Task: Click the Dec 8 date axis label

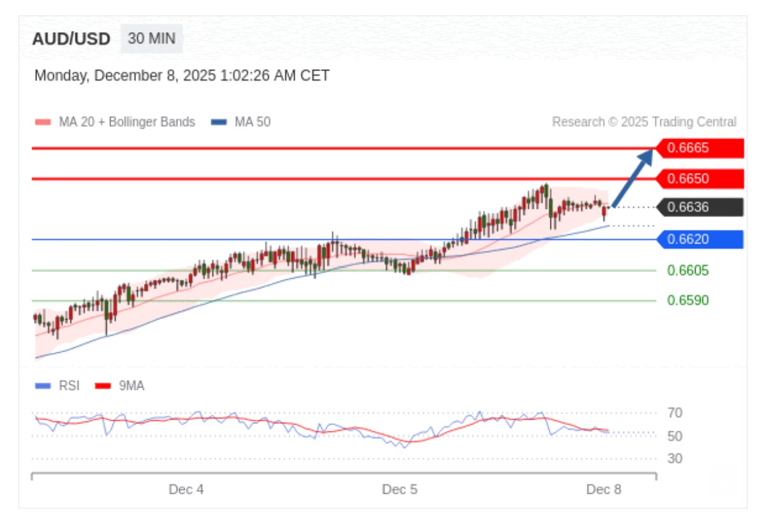Action: tap(604, 489)
